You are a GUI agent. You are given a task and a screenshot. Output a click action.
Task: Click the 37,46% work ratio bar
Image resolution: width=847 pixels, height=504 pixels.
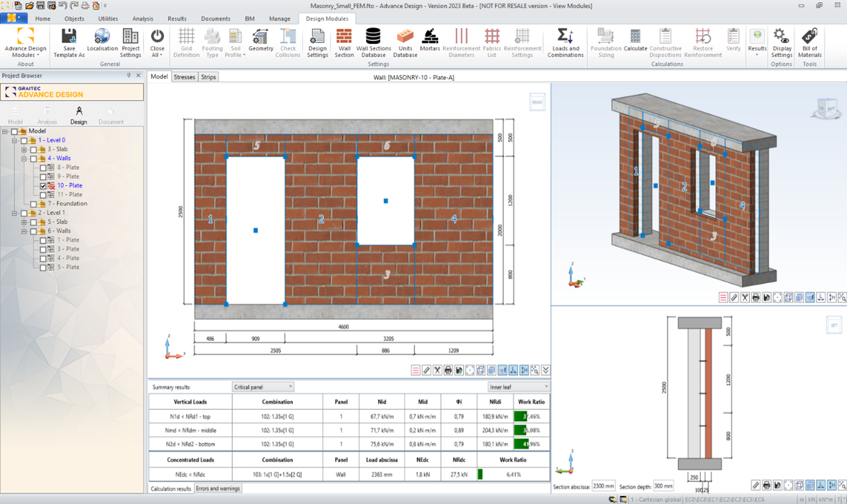pyautogui.click(x=531, y=417)
